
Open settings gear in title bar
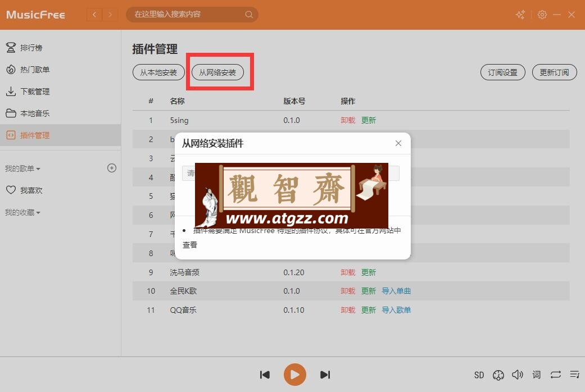542,15
